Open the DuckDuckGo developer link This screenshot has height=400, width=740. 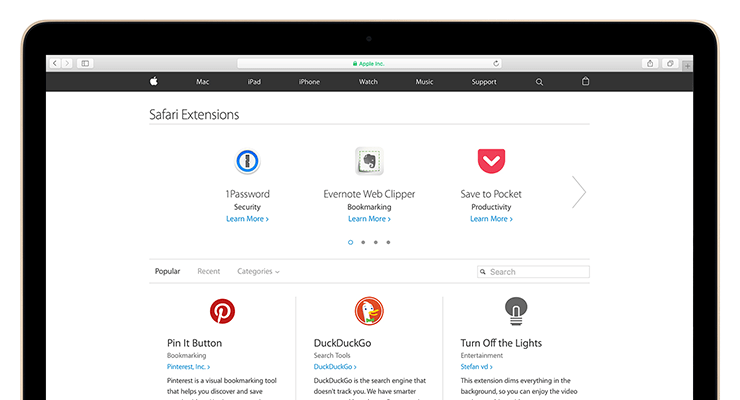click(x=335, y=367)
